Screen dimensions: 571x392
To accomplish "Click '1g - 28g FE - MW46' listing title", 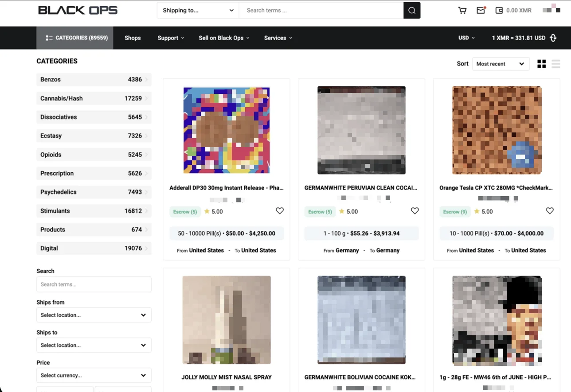I will pyautogui.click(x=496, y=377).
